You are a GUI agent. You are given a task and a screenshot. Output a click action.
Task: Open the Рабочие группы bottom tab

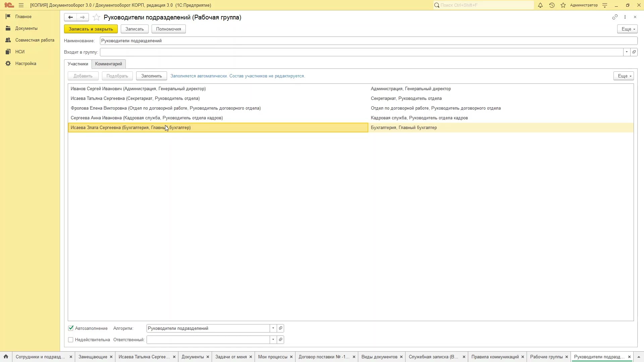[546, 357]
